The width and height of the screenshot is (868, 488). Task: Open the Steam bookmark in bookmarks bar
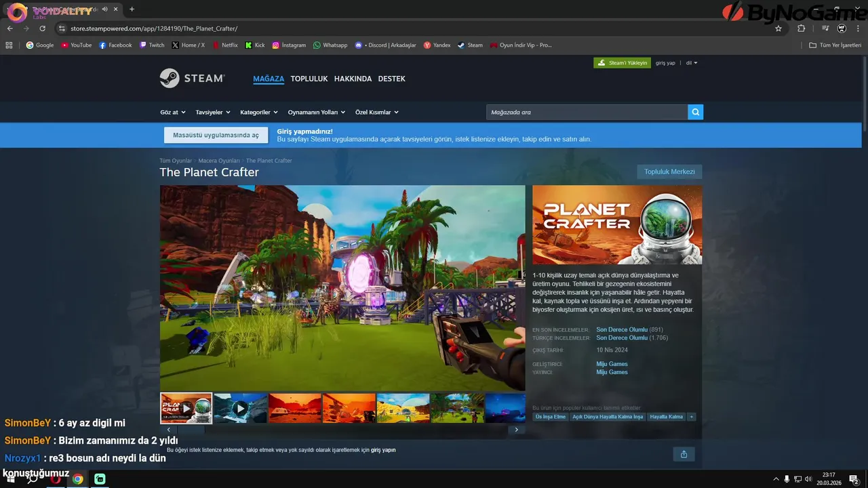point(470,45)
